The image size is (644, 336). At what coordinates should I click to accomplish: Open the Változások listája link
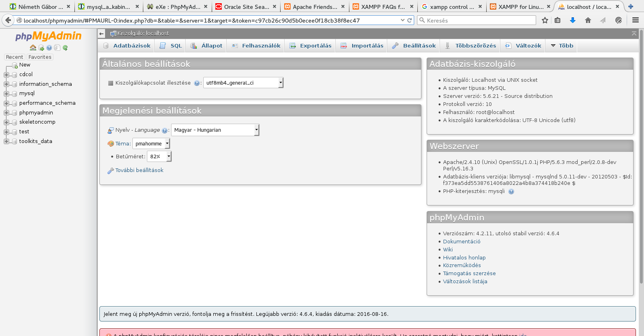click(465, 281)
